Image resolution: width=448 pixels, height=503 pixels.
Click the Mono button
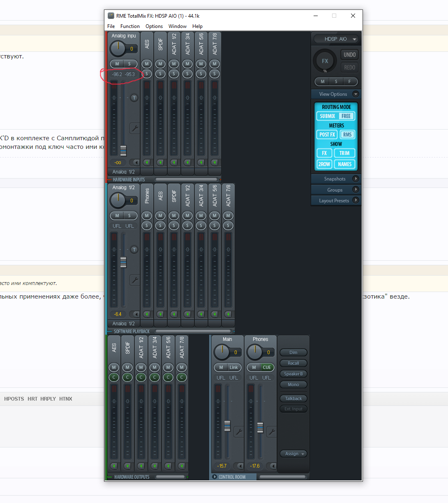pyautogui.click(x=293, y=385)
